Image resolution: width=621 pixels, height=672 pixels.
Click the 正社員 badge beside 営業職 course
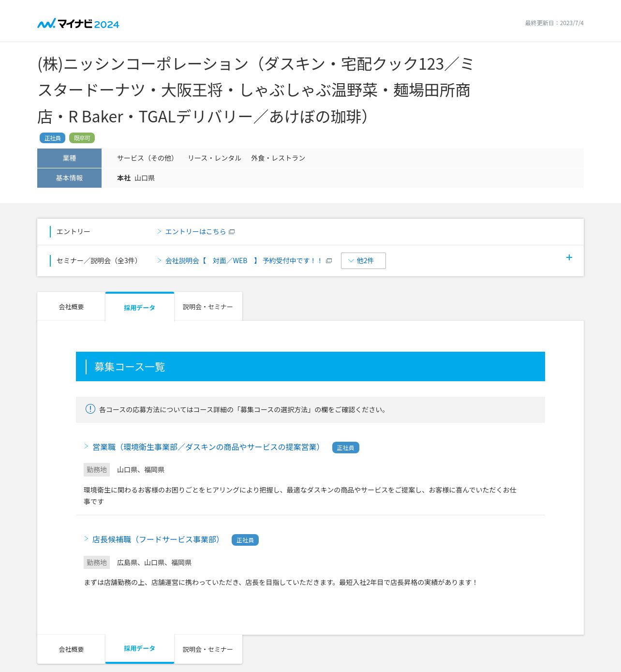(345, 448)
